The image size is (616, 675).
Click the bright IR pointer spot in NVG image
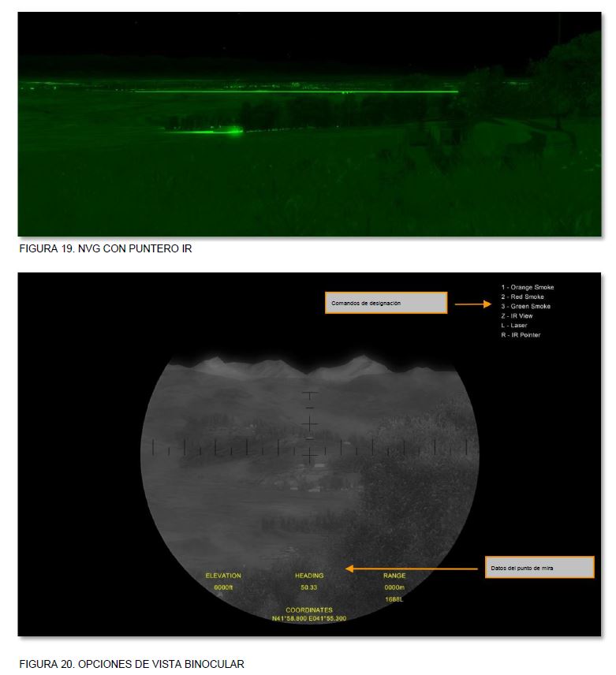[235, 130]
